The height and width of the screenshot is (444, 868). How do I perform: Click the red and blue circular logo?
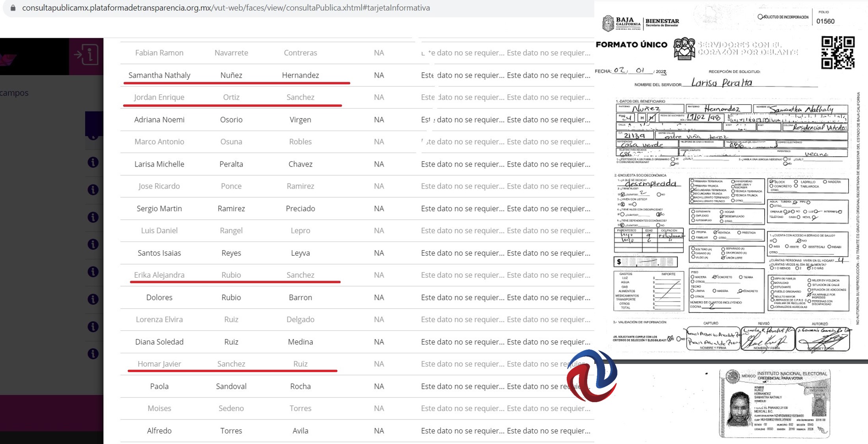click(592, 376)
